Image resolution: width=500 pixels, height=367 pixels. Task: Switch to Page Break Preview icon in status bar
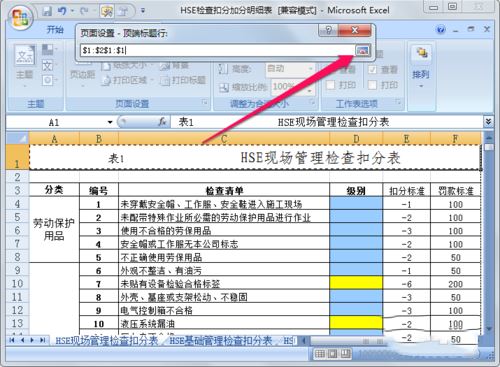coord(345,353)
